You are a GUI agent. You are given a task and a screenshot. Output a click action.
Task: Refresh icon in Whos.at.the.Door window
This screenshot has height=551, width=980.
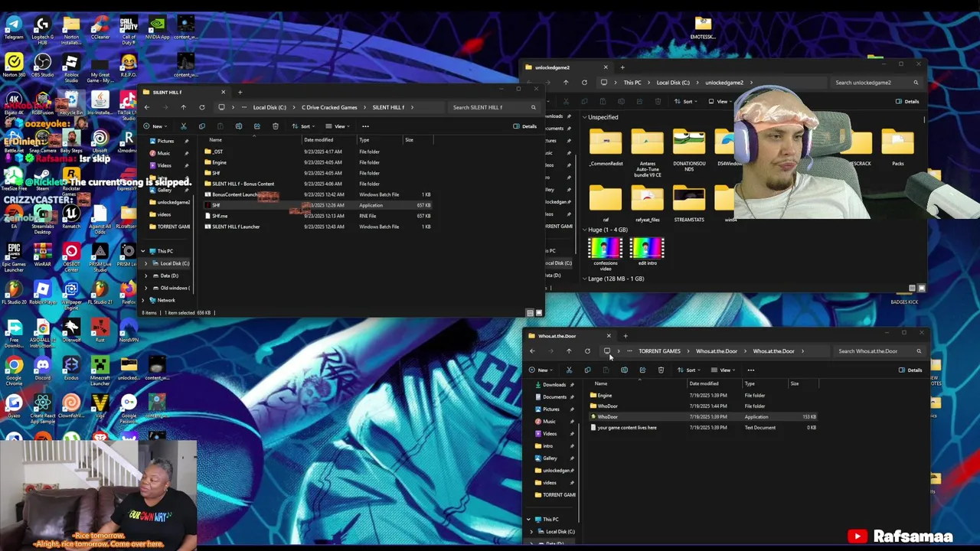[x=587, y=351]
